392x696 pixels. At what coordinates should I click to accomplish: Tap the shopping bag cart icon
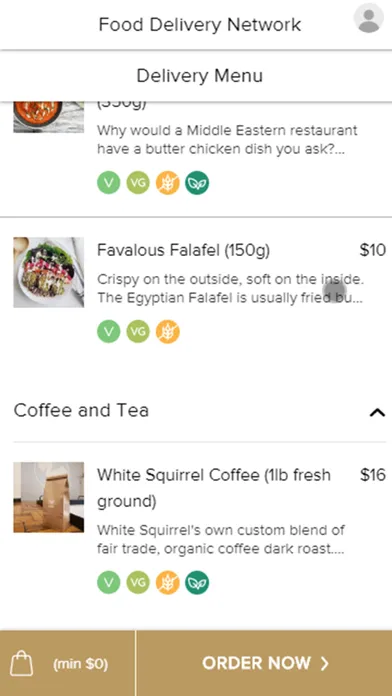tap(21, 663)
